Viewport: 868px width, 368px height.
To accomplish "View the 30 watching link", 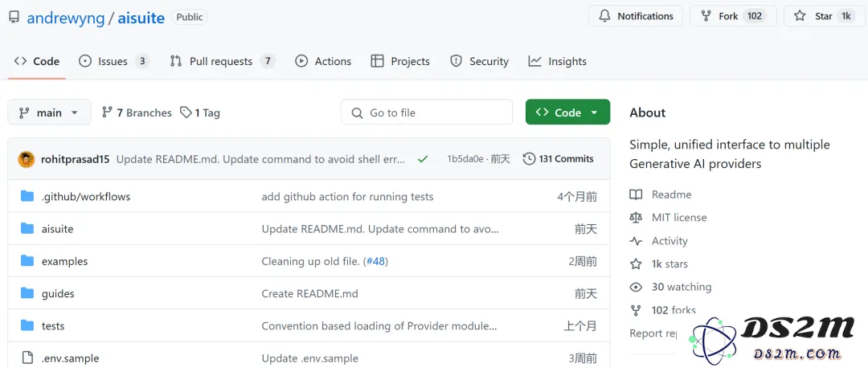I will 682,287.
